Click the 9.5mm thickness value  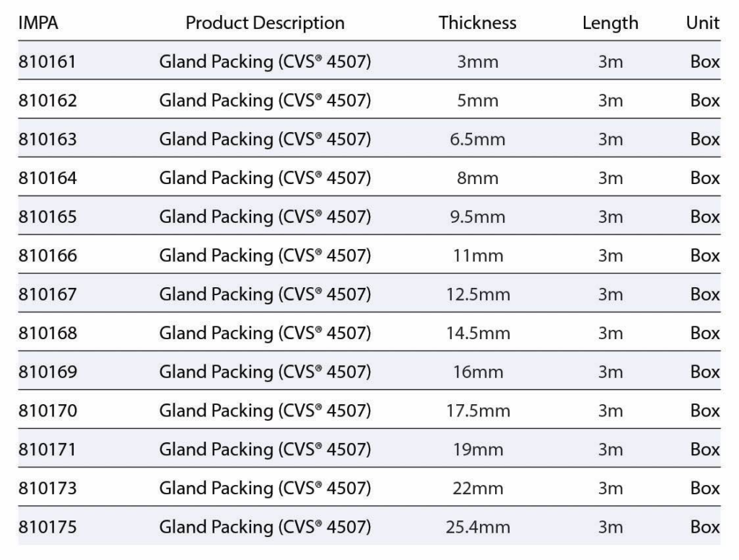coord(477,217)
